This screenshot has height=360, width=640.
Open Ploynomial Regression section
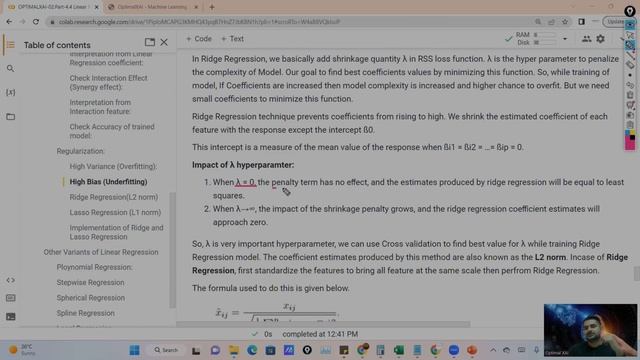point(94,267)
